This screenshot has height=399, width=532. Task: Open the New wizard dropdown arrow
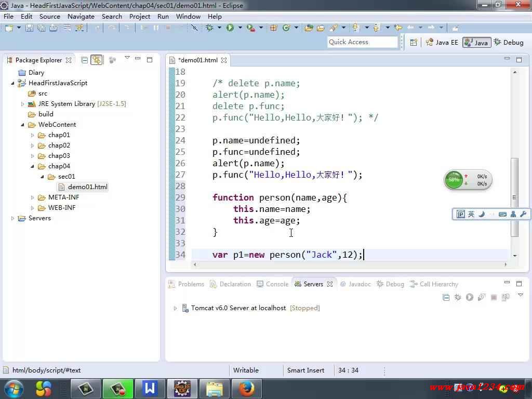click(x=19, y=28)
